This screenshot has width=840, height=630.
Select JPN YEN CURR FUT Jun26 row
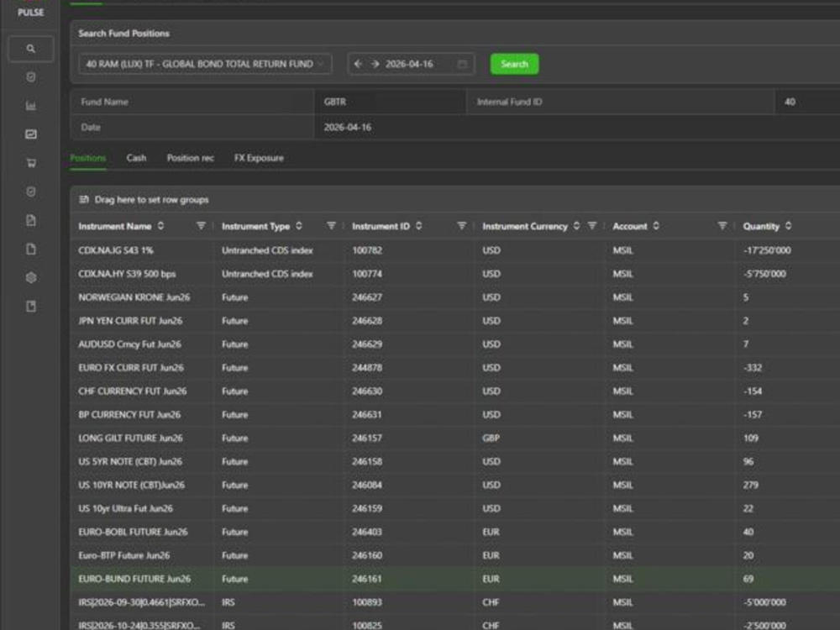tap(454, 321)
